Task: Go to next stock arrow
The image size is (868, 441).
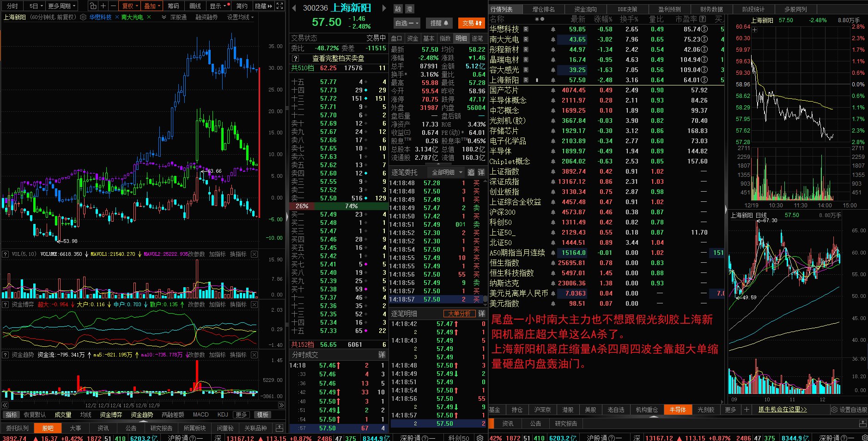Action: [383, 8]
